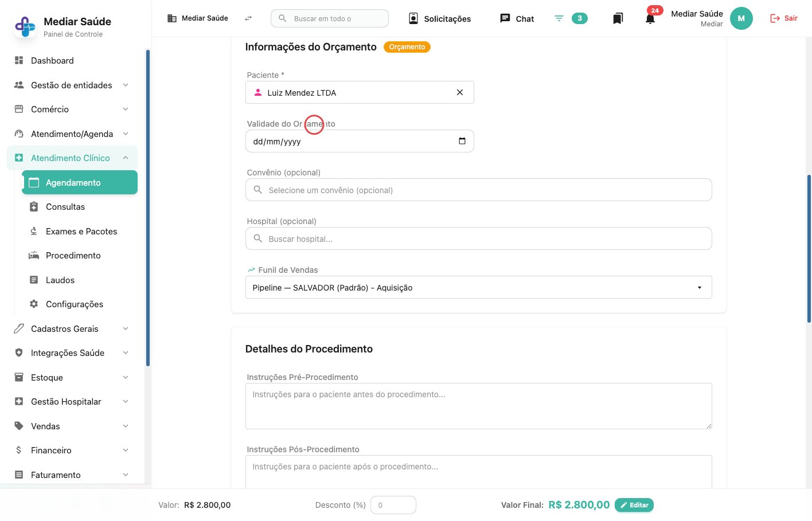Image resolution: width=812 pixels, height=521 pixels.
Task: Expand the Financeiro section
Action: pos(72,451)
